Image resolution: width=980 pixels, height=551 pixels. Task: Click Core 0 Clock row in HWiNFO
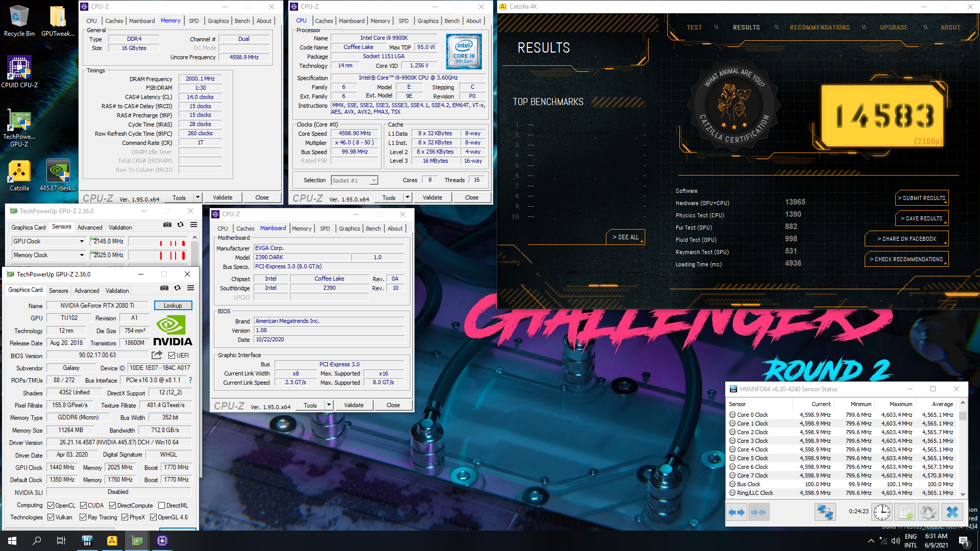point(841,415)
